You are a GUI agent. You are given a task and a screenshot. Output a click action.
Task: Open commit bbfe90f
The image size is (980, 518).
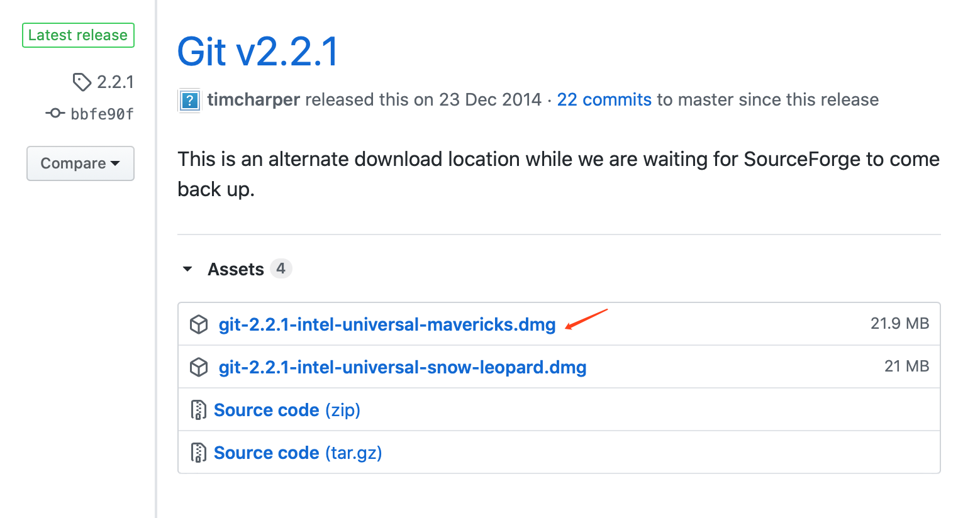tap(102, 114)
